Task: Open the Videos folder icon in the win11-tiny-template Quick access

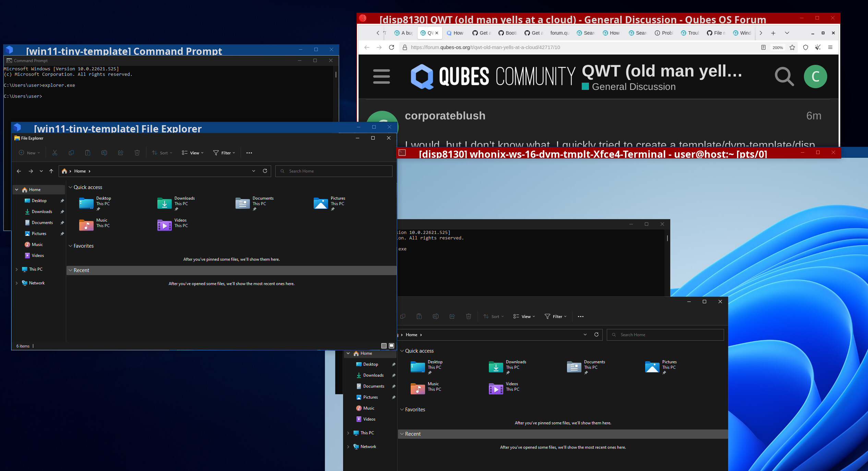Action: (x=165, y=225)
